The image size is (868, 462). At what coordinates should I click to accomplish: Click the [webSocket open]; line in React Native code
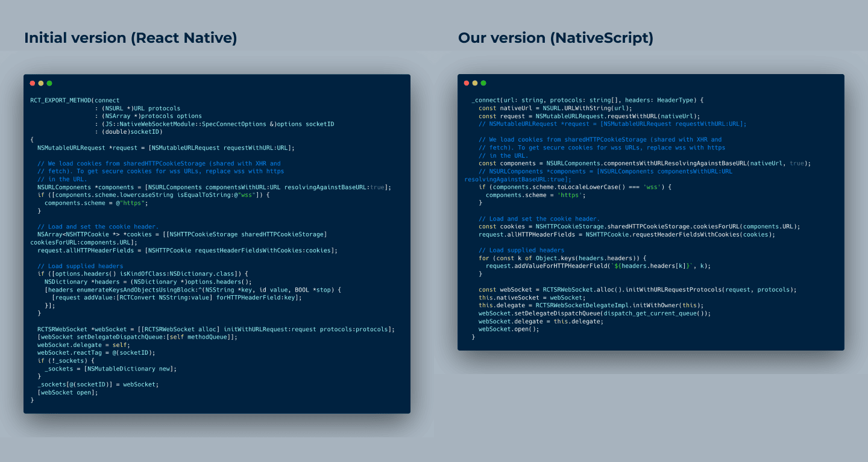67,392
